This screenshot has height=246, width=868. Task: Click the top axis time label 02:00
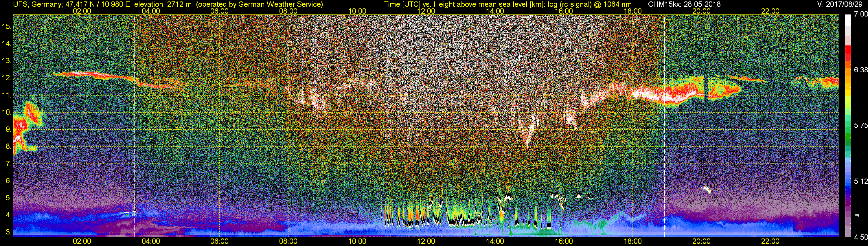(x=82, y=11)
